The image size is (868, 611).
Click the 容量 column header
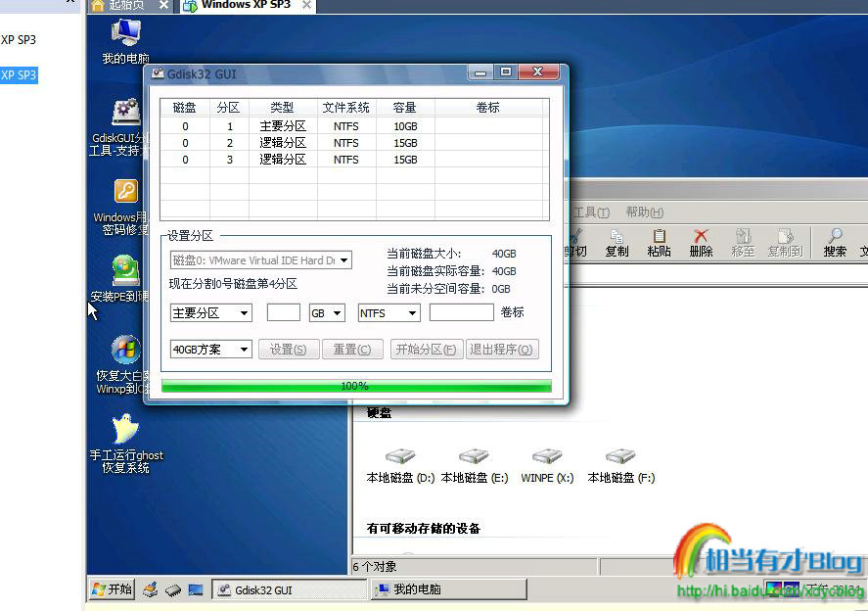click(x=405, y=108)
